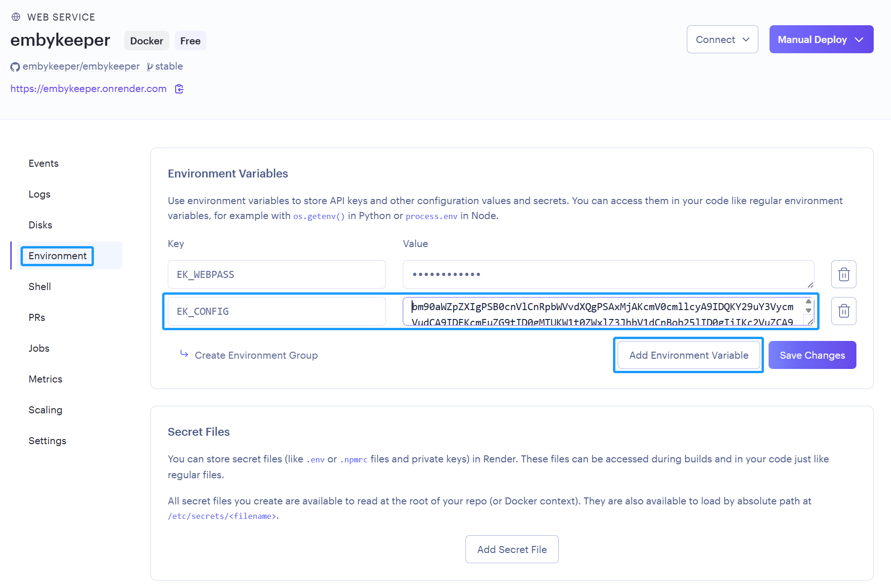Click the arrow icon beside Create Environment Group
Viewport: 891px width, 588px height.
(184, 354)
